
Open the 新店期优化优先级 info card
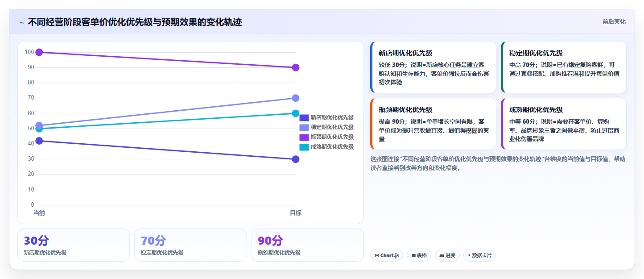click(x=433, y=67)
